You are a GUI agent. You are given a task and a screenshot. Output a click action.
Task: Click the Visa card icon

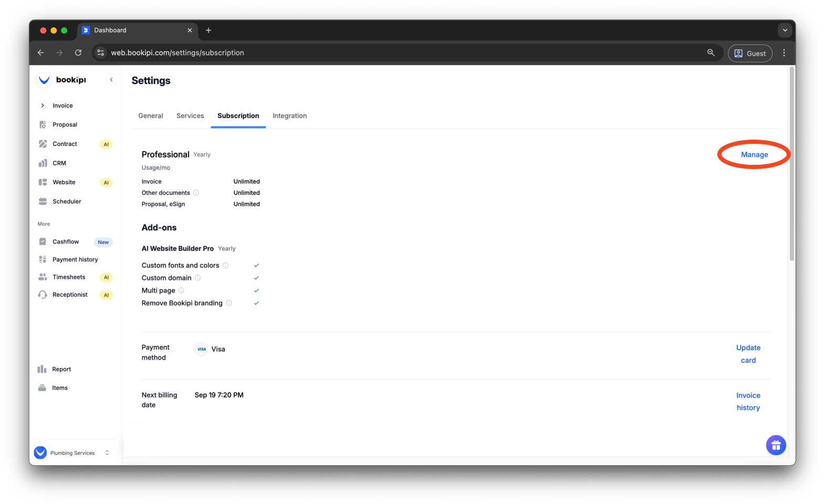[x=202, y=349]
